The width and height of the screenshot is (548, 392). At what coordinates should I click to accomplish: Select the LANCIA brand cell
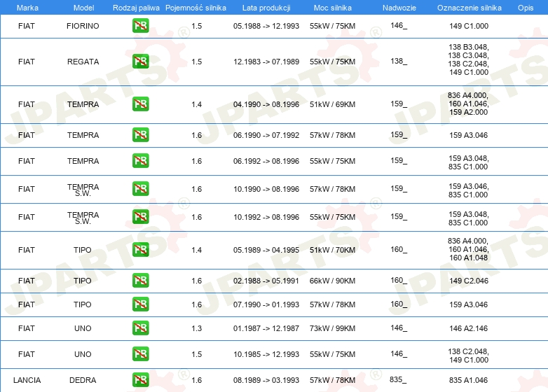coord(27,380)
